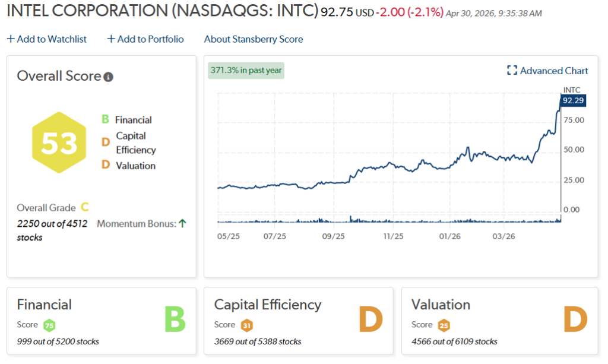Click the plus icon of Add to Portfolio
The height and width of the screenshot is (364, 608).
click(x=111, y=39)
